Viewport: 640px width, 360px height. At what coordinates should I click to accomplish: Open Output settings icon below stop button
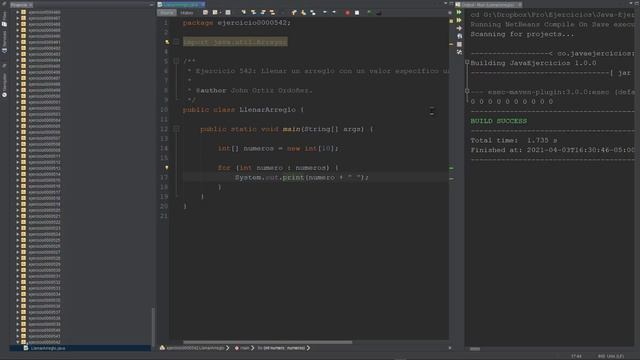pos(459,52)
